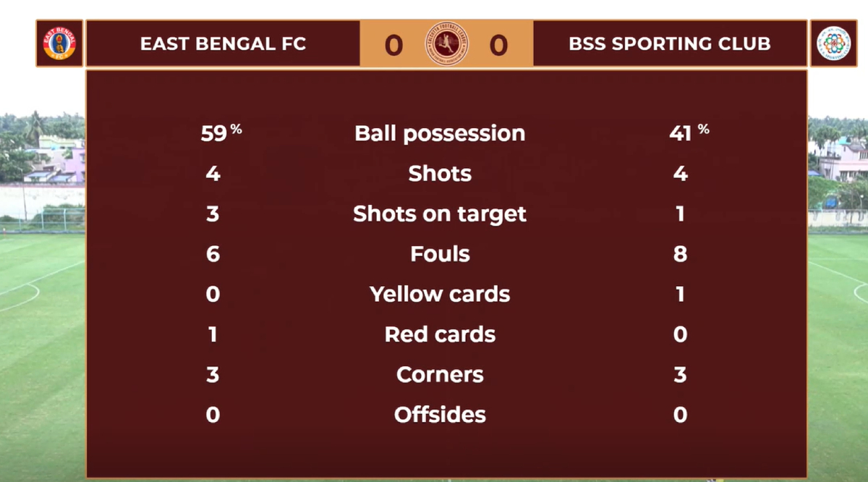The image size is (868, 482).
Task: Click BSS Sporting's 8 fouls value
Action: point(680,254)
